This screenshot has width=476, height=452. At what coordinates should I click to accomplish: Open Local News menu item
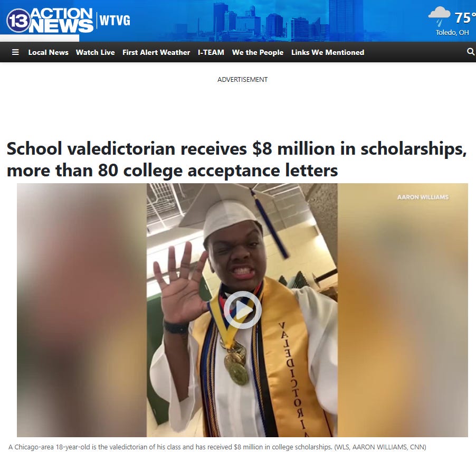tap(48, 52)
